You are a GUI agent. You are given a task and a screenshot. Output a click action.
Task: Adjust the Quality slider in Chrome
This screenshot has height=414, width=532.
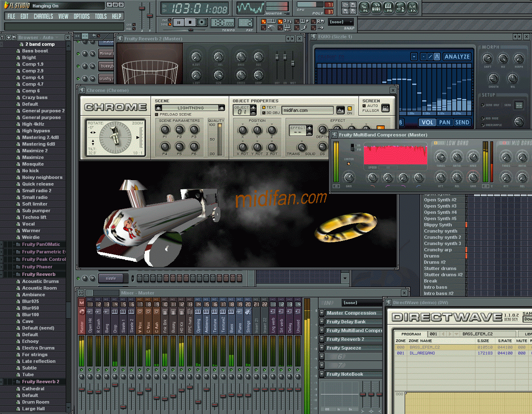(220, 139)
